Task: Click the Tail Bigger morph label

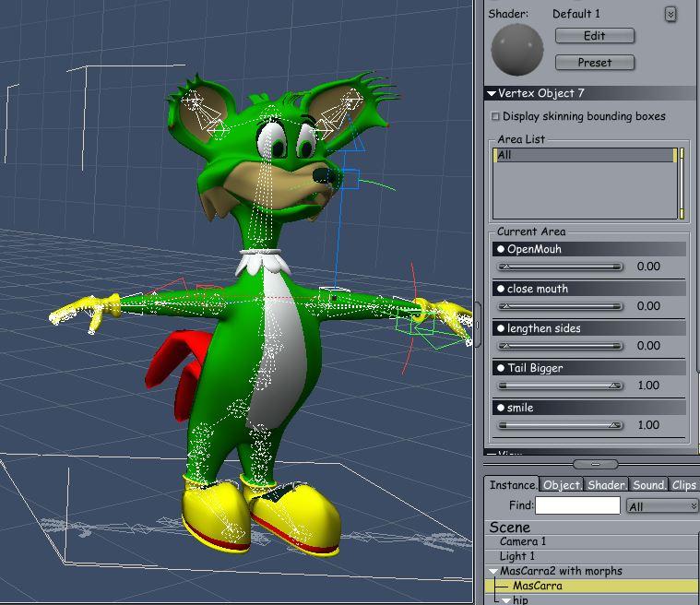Action: point(535,368)
